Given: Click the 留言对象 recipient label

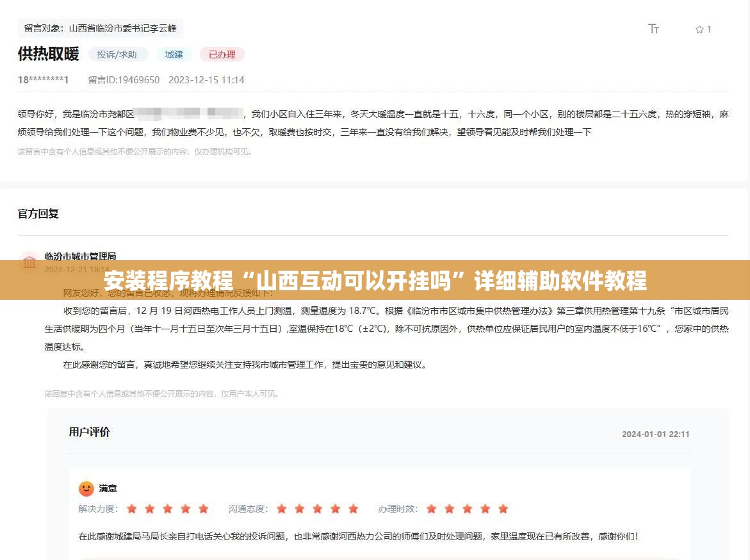Looking at the screenshot, I should [101, 28].
